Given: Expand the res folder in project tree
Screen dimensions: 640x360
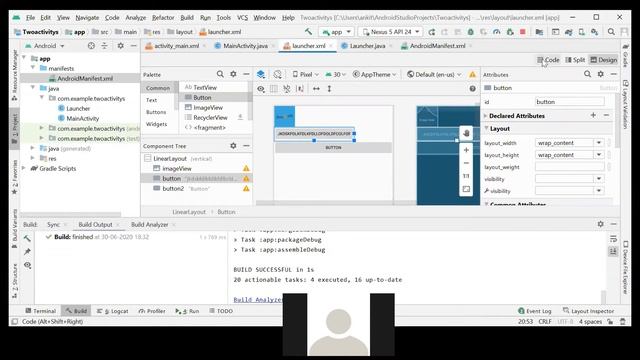Looking at the screenshot, I should pyautogui.click(x=33, y=158).
